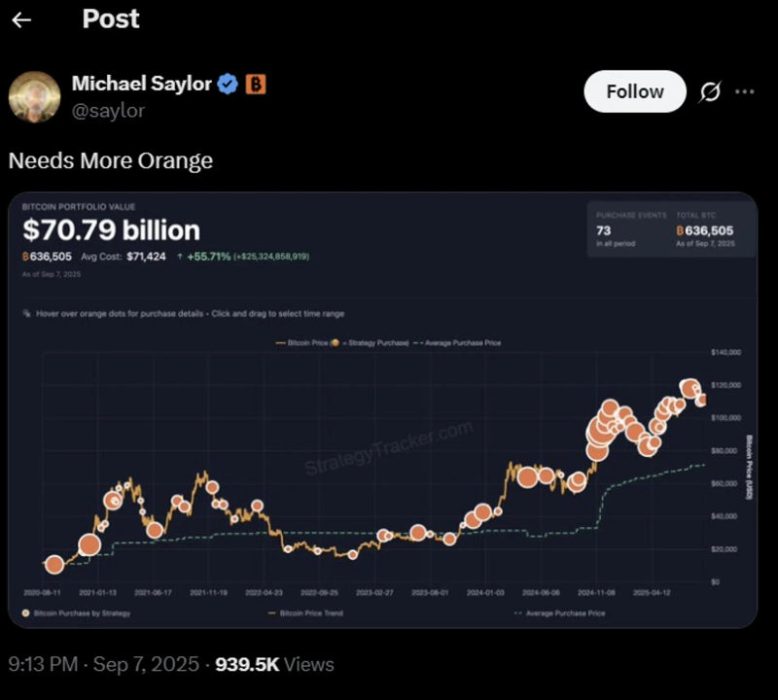This screenshot has width=778, height=700.
Task: Click the blue verified checkmark badge
Action: coord(228,85)
